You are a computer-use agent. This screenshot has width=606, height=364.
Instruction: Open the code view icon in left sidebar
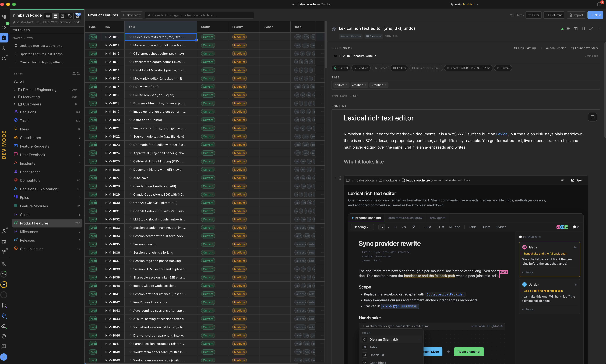[x=4, y=27]
